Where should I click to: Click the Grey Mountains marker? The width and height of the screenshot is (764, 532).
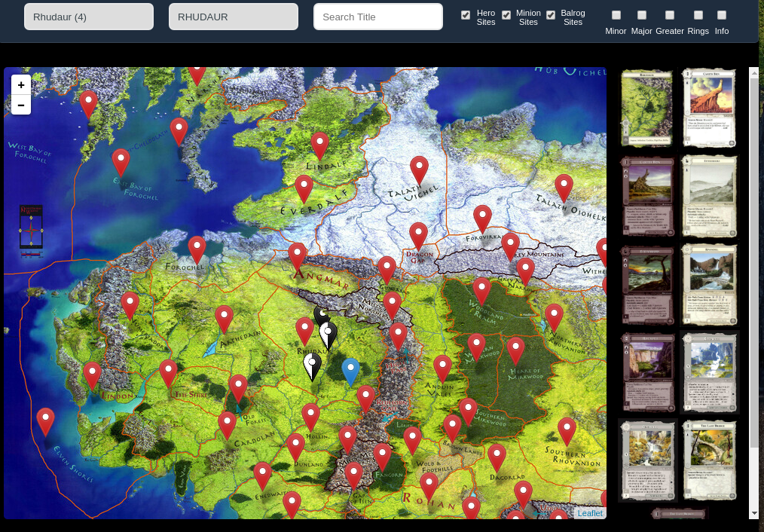click(x=510, y=246)
